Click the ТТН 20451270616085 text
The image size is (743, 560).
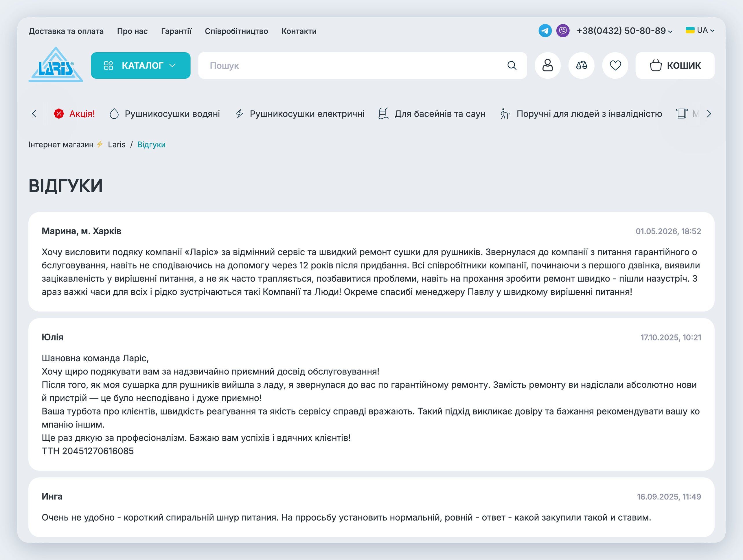tap(88, 451)
